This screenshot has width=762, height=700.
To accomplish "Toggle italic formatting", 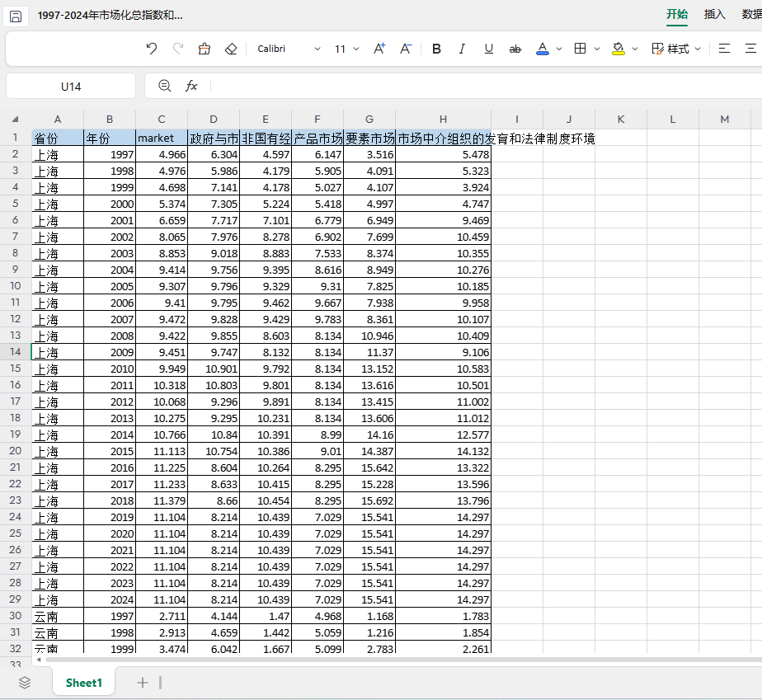I will click(462, 49).
